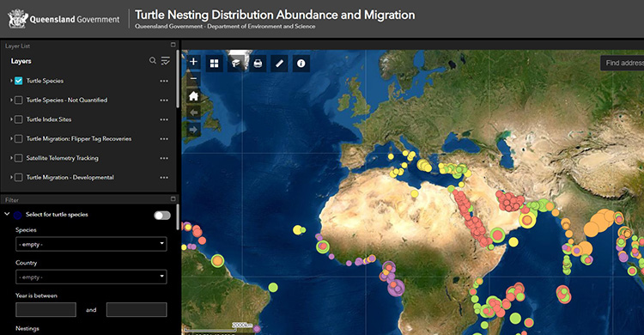This screenshot has width=644, height=335.
Task: Click the end year input field
Action: (x=137, y=309)
